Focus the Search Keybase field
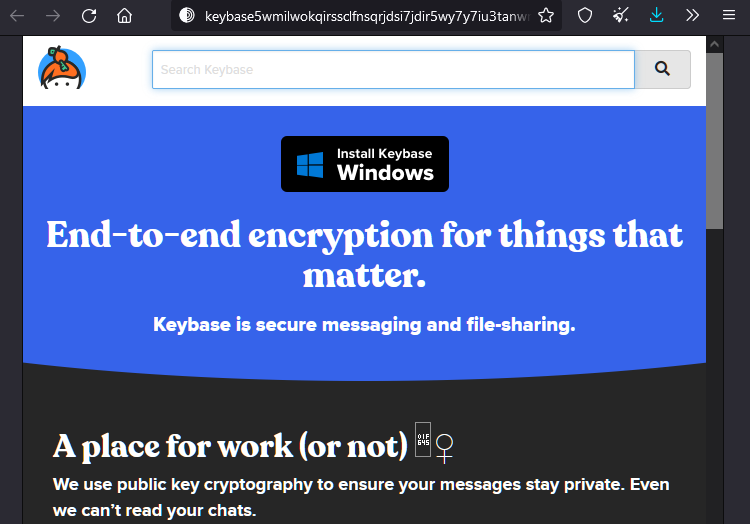This screenshot has height=524, width=750. [393, 70]
